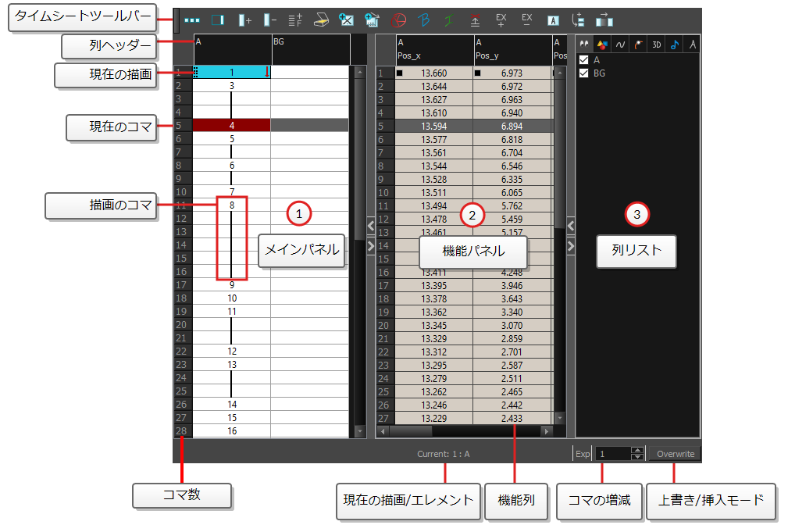Uncheck the BG column checkbox
This screenshot has width=788, height=532.
(583, 73)
